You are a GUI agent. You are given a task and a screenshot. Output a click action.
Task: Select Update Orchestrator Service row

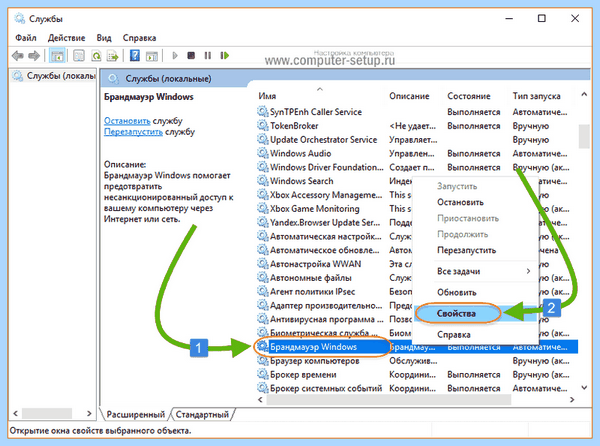[417, 140]
